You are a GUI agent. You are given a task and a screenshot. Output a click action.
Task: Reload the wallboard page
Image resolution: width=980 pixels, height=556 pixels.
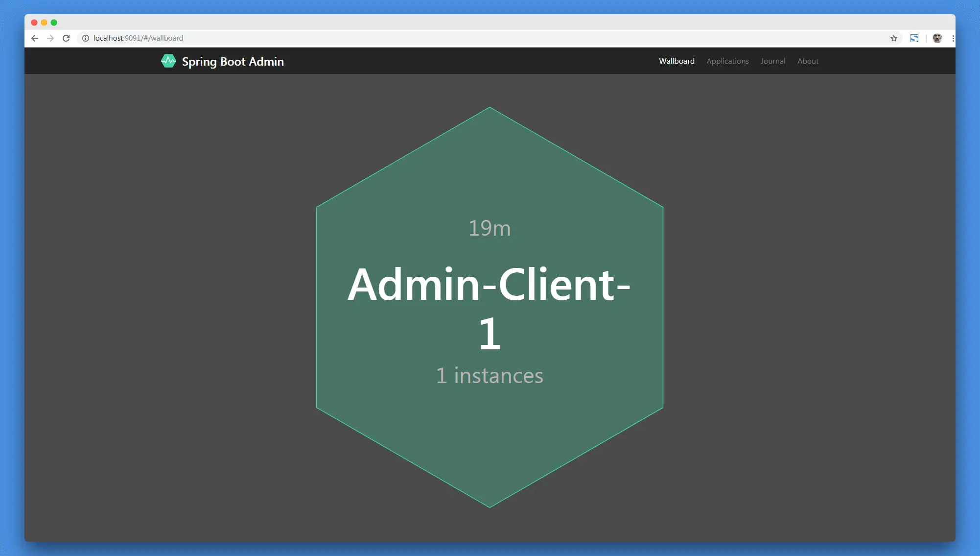[x=66, y=38]
